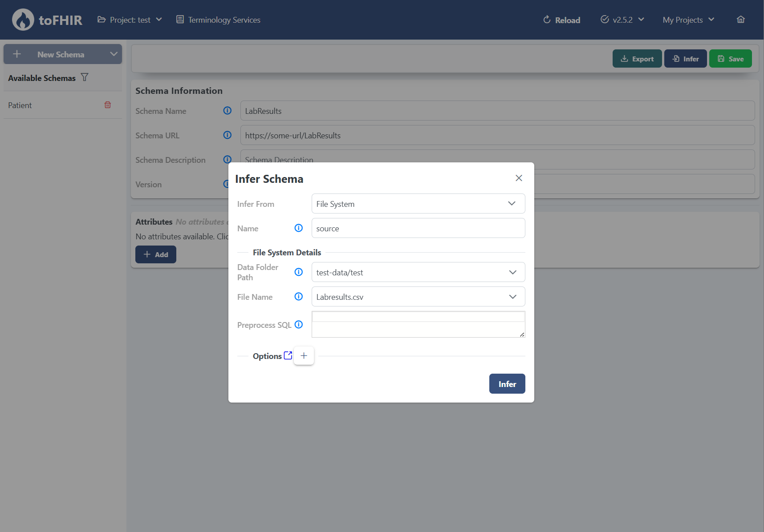Click the filter icon beside Available Schemas
This screenshot has height=532, width=764.
pyautogui.click(x=85, y=77)
